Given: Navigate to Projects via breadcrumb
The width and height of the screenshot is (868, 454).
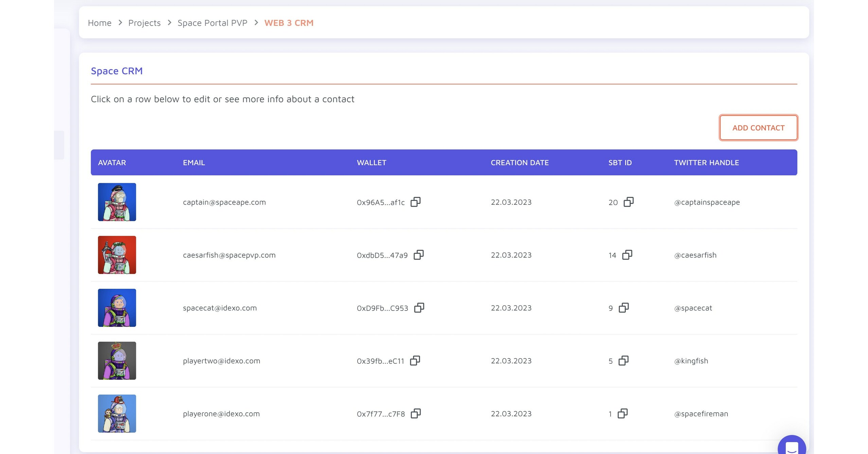Looking at the screenshot, I should tap(144, 23).
